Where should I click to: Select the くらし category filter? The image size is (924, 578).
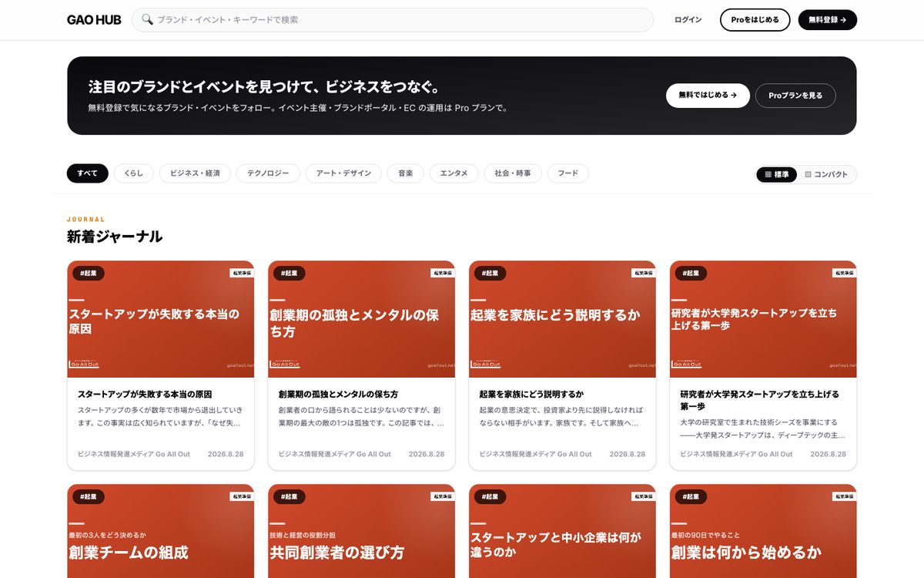[x=134, y=173]
